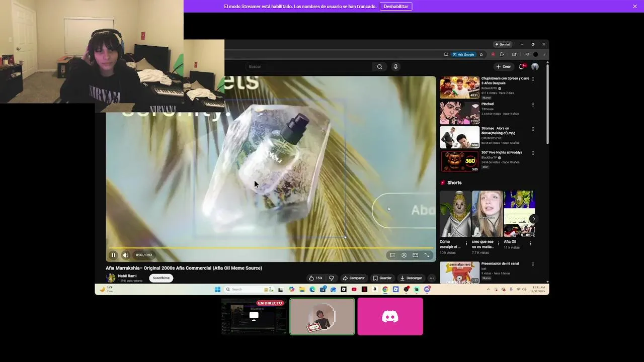Open creo que ese no es matía short
Viewport: 644px width, 362px height.
487,214
